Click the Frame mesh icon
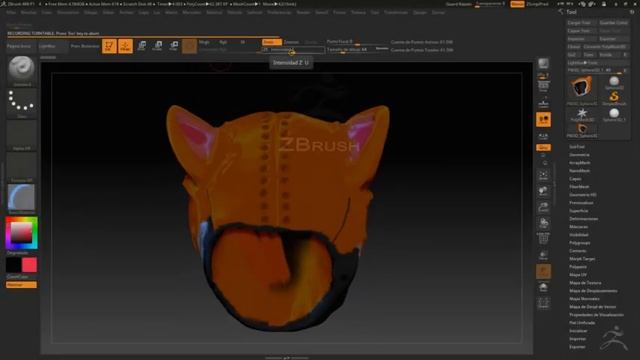 [543, 176]
